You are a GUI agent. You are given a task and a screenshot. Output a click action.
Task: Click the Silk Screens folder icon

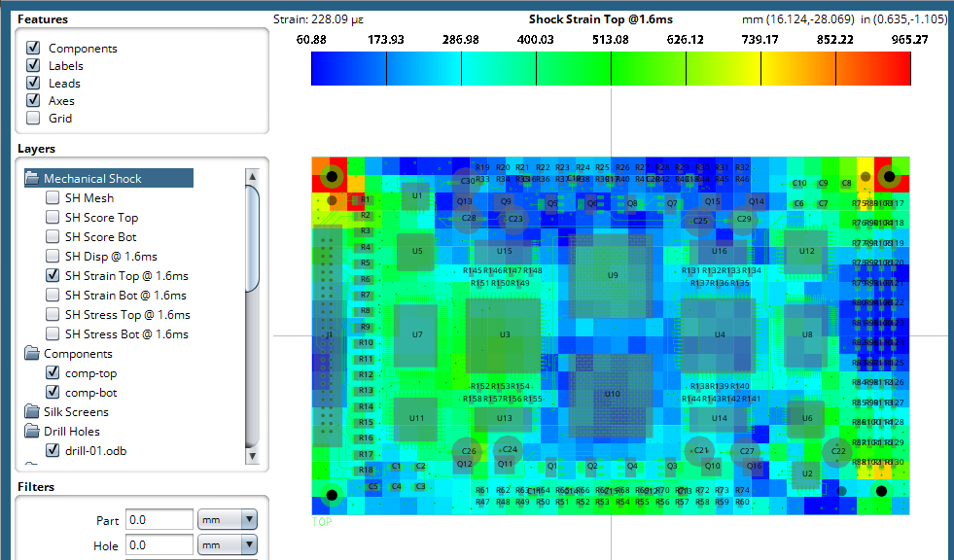tap(32, 411)
